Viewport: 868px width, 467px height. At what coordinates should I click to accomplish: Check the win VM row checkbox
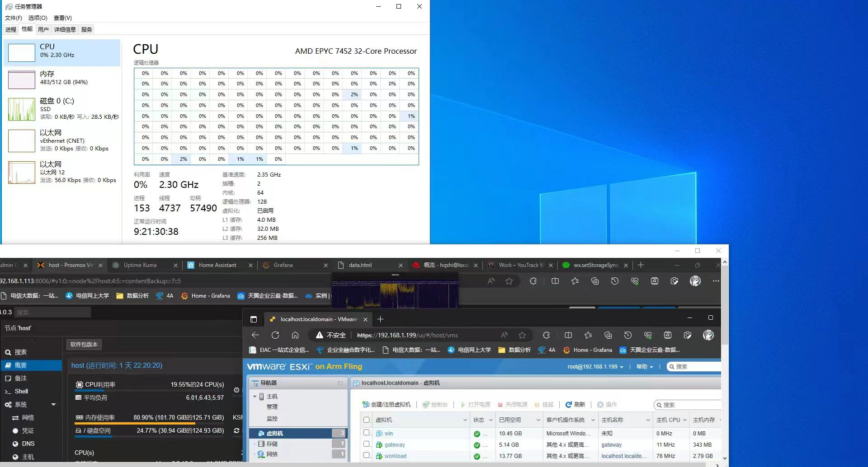pyautogui.click(x=367, y=433)
